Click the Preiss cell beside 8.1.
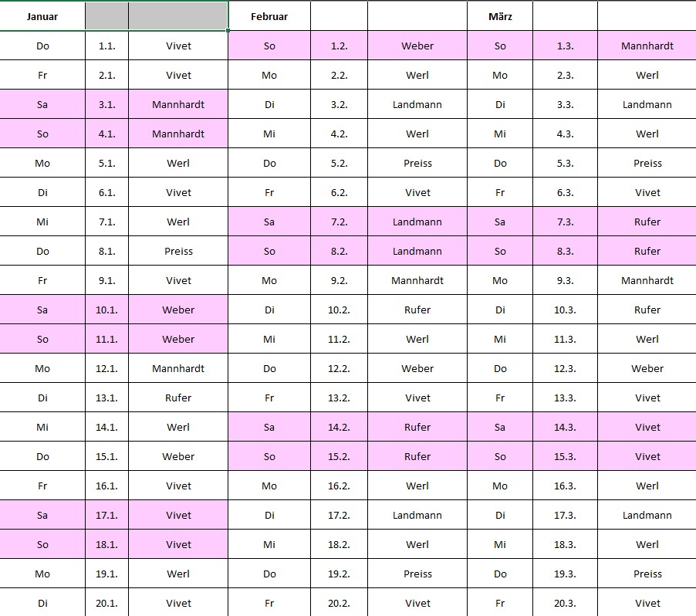Viewport: 696px width, 616px height. (178, 251)
